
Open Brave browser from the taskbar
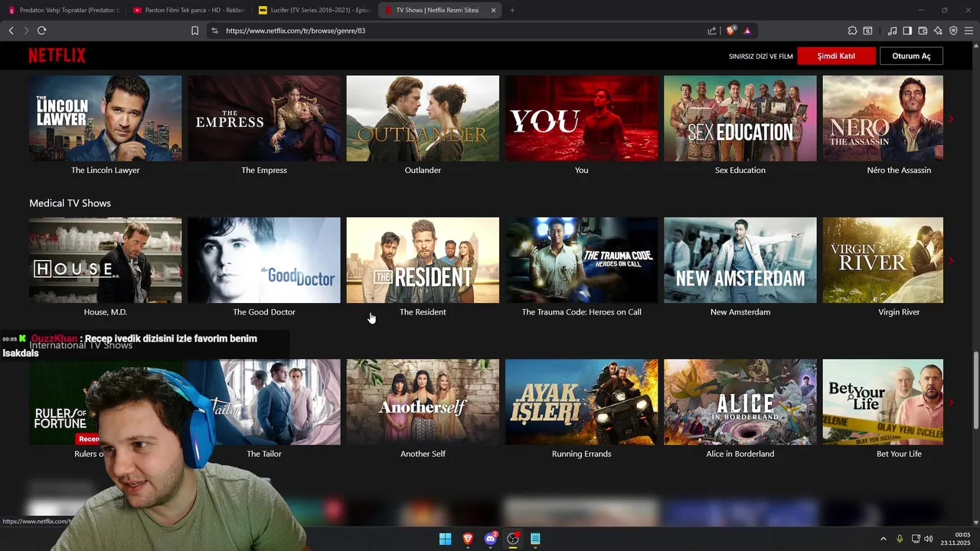pos(468,539)
